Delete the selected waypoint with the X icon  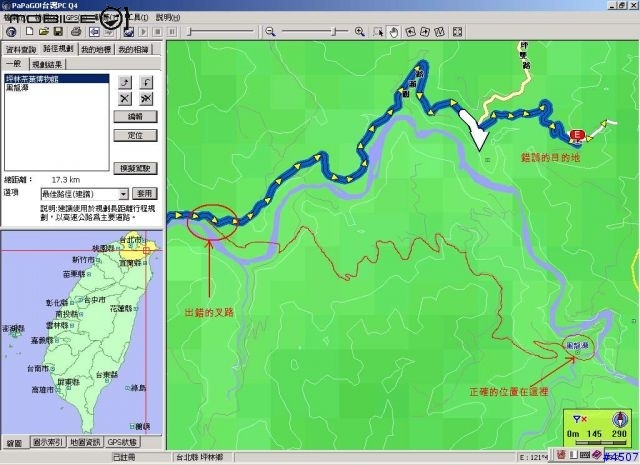(x=125, y=98)
